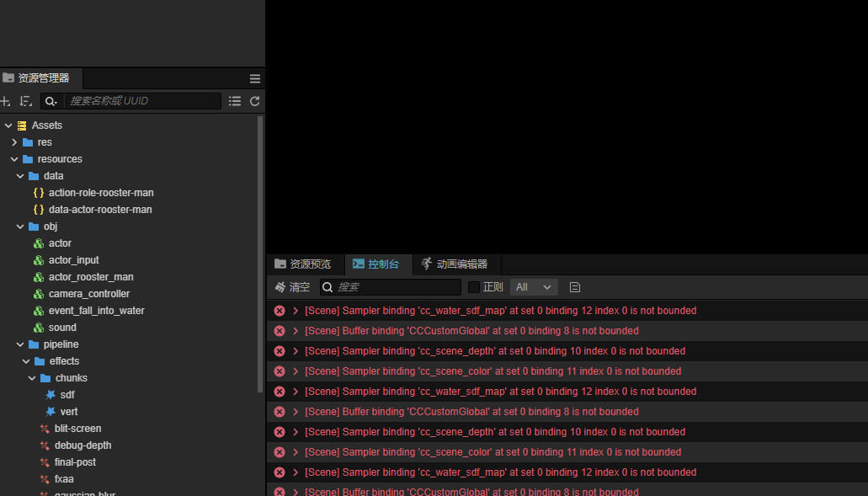Click error icon of first cc_scene_color message
Viewport: 868px width, 496px height.
pos(280,371)
